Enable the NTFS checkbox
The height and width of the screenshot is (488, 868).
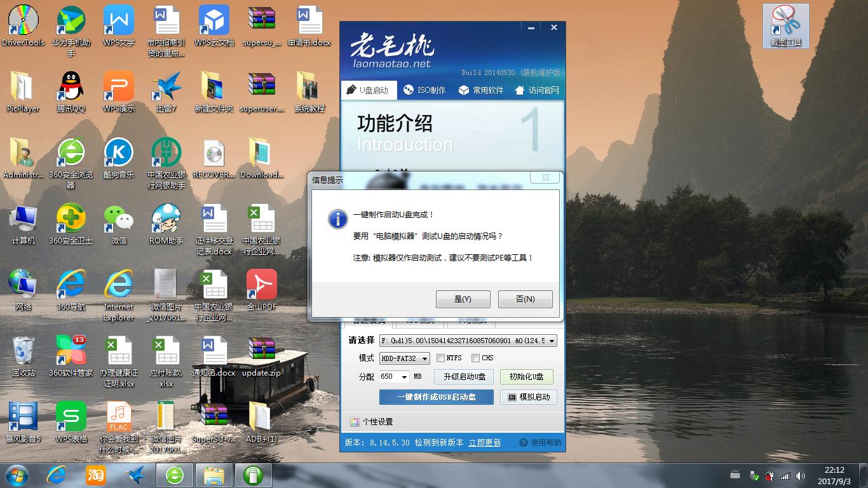pyautogui.click(x=442, y=358)
